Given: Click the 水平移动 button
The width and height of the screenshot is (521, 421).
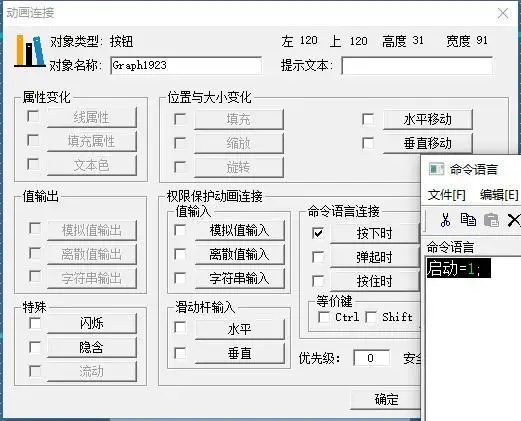Looking at the screenshot, I should 428,119.
